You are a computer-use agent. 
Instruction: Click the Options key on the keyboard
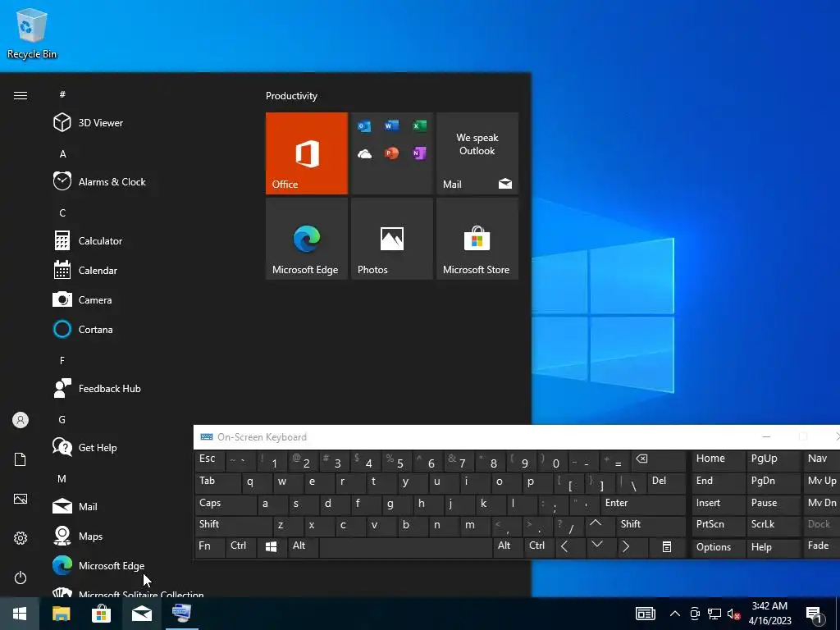(x=718, y=547)
